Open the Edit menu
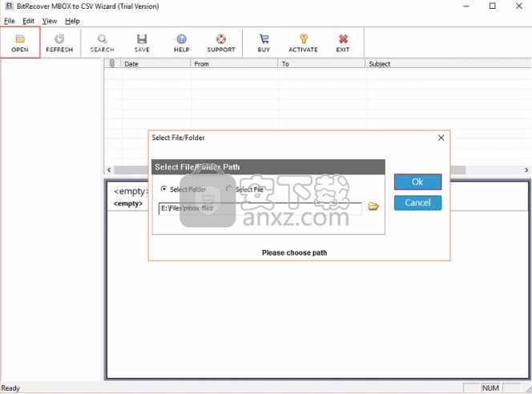 29,21
